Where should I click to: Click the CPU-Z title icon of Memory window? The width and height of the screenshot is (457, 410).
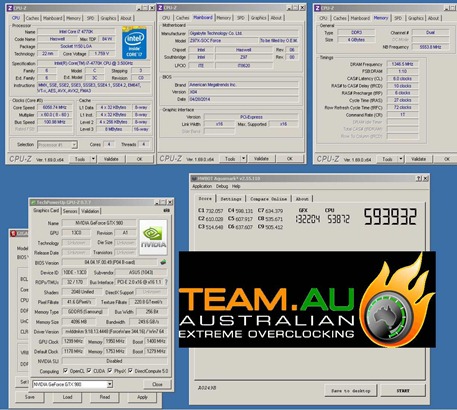[317, 8]
